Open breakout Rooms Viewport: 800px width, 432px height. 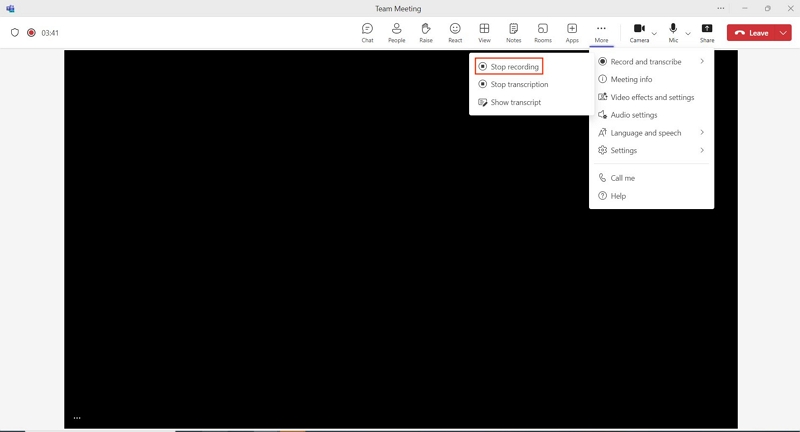click(x=543, y=33)
